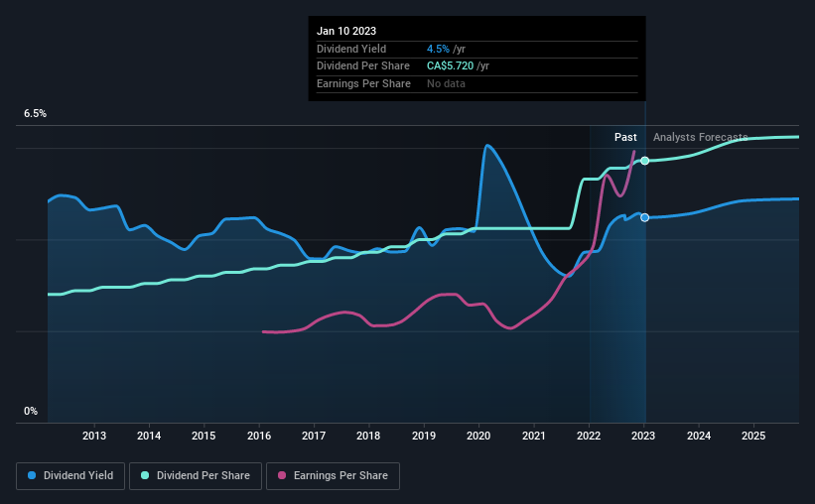Click the 2025 x-axis label
This screenshot has height=504, width=815.
753,436
